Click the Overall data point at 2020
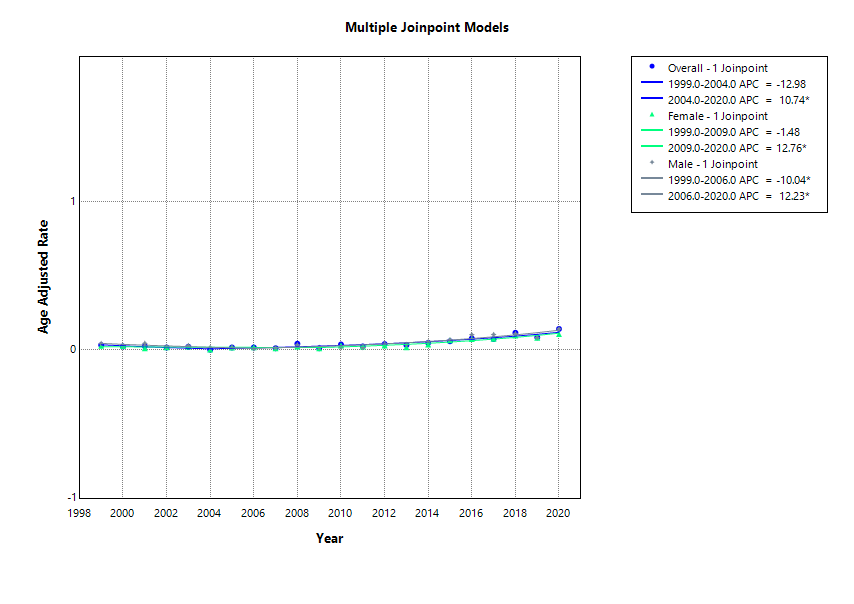Image resolution: width=854 pixels, height=604 pixels. pos(559,329)
